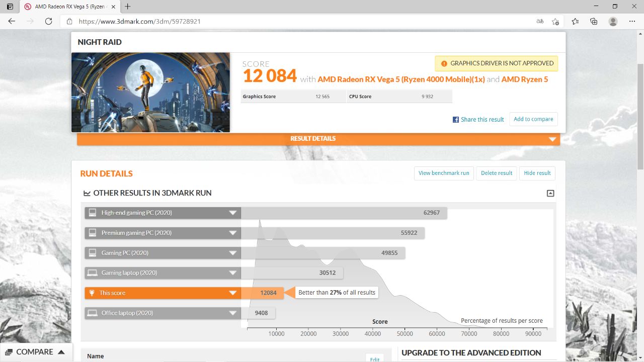Click the orange 12084 score marker
The width and height of the screenshot is (644, 362).
tap(263, 293)
